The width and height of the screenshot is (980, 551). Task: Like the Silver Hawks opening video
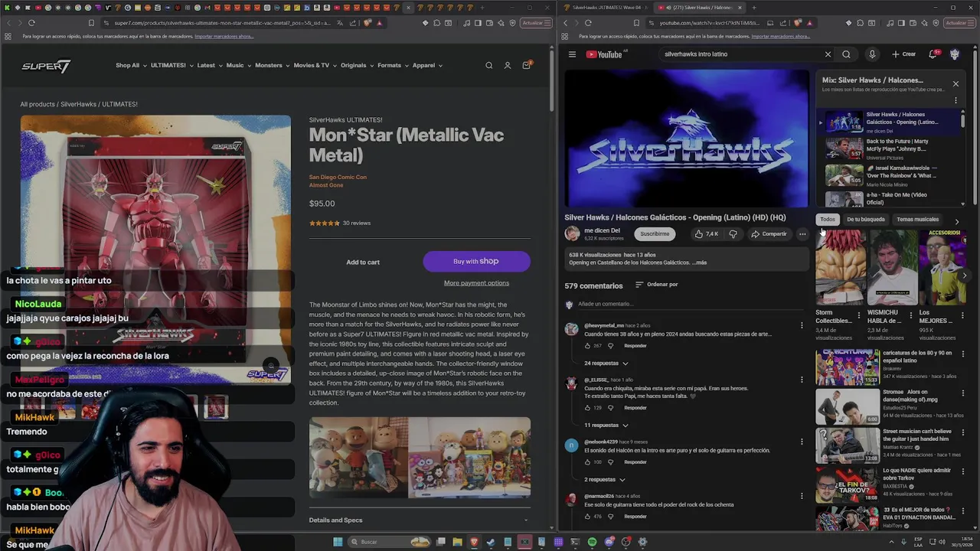[x=706, y=234]
